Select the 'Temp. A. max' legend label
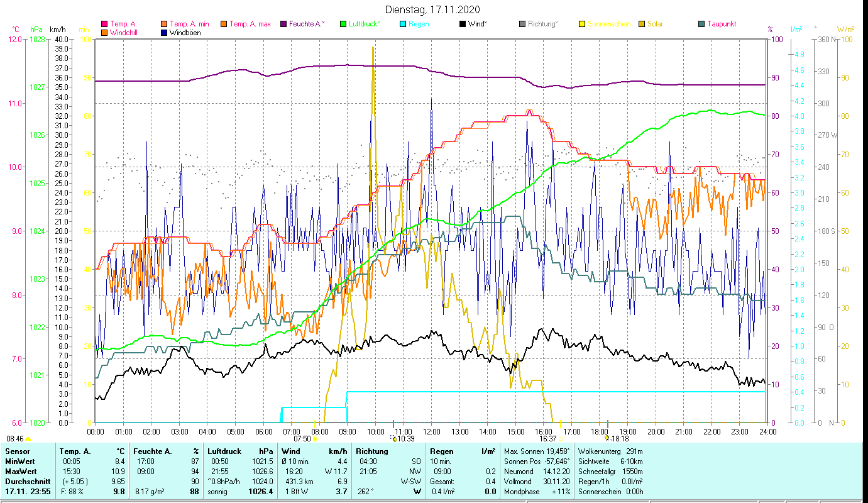868x503 pixels. point(250,25)
